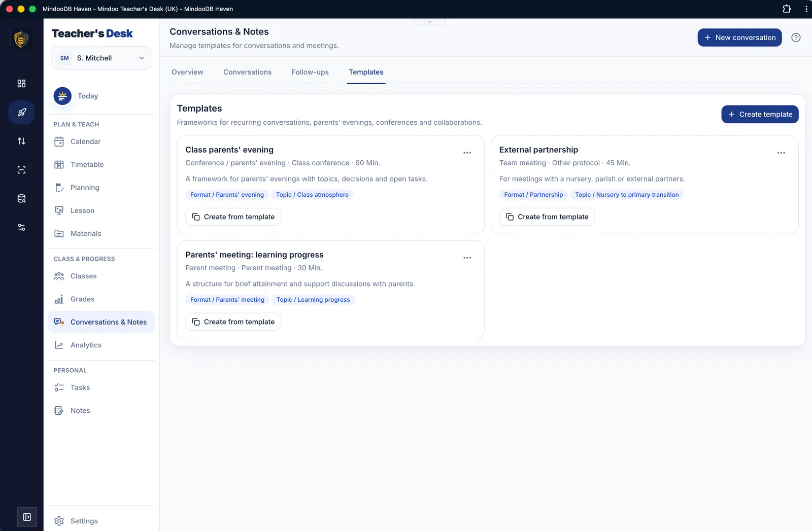Expand the collapsed header chevron at top
The width and height of the screenshot is (812, 531).
[x=429, y=22]
